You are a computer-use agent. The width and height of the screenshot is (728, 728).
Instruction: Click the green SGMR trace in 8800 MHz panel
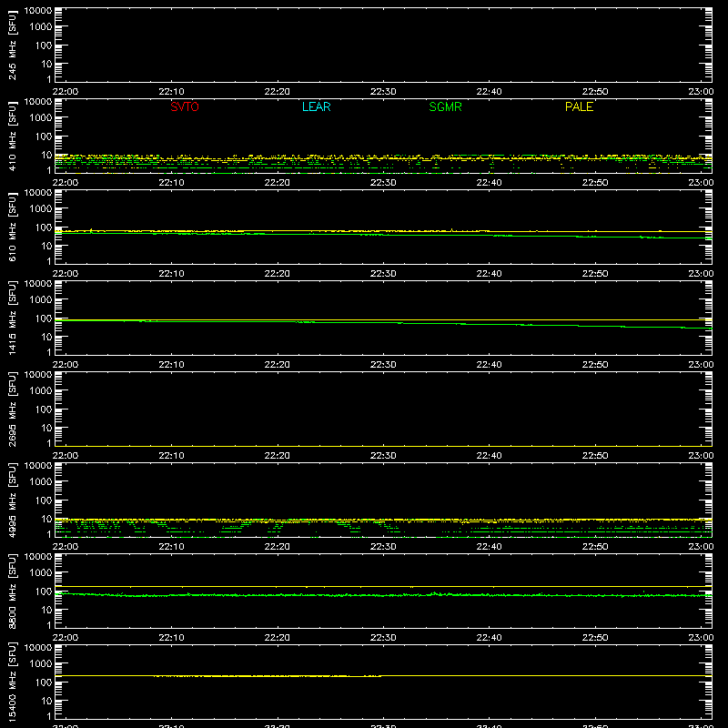(383, 595)
